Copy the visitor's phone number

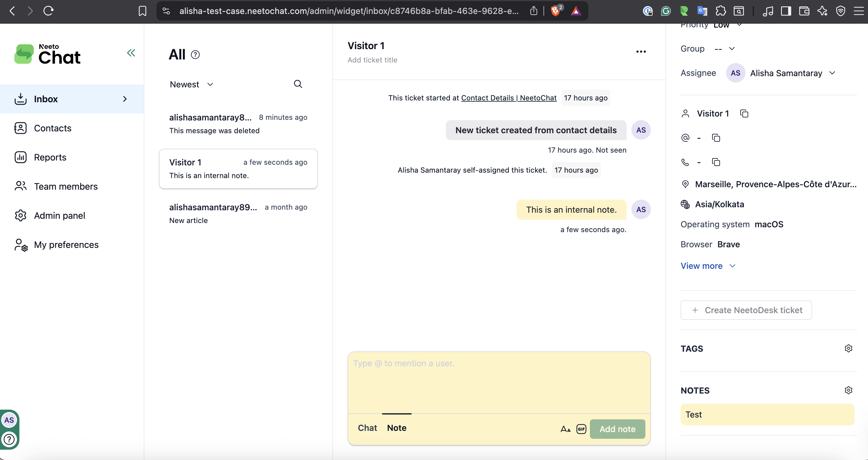point(716,162)
